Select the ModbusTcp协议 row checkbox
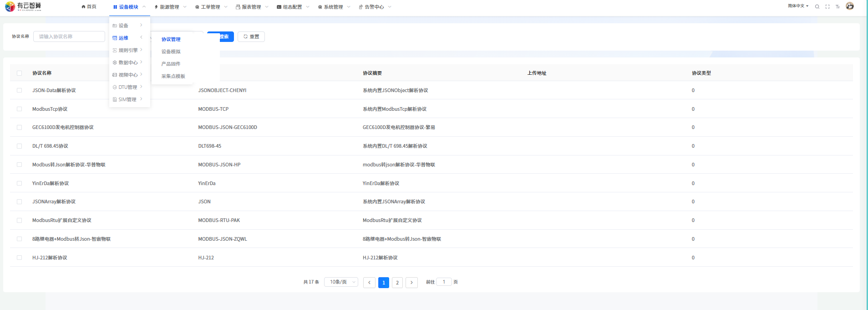Screen dimensions: 868x310 [19, 109]
